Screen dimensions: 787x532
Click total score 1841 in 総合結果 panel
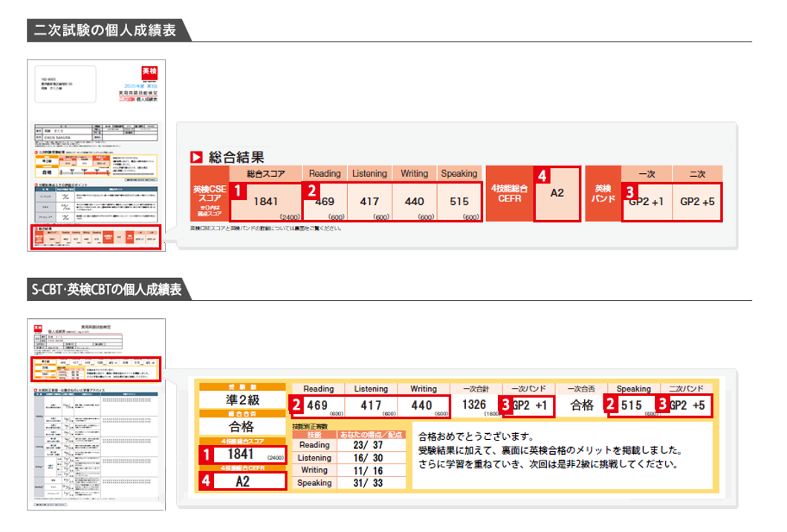pyautogui.click(x=265, y=201)
